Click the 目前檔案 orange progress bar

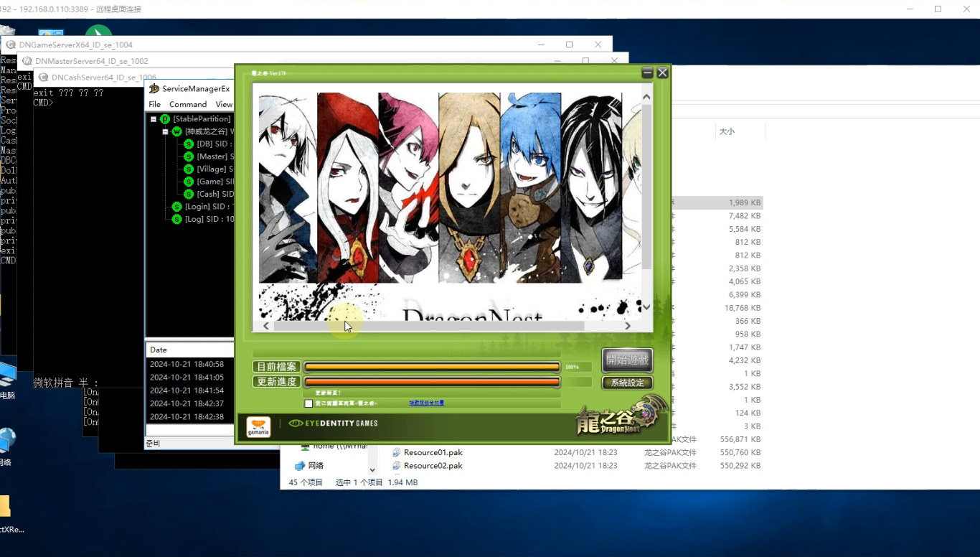coord(432,367)
